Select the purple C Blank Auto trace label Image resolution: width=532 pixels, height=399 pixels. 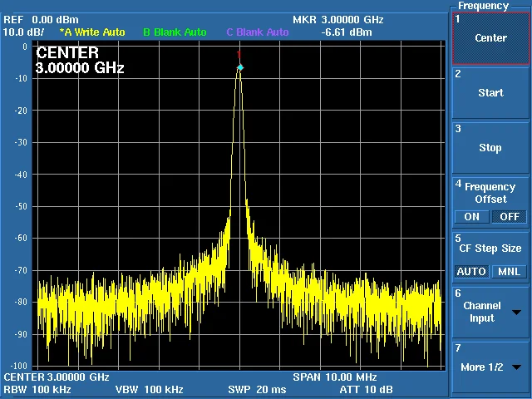[x=258, y=32]
